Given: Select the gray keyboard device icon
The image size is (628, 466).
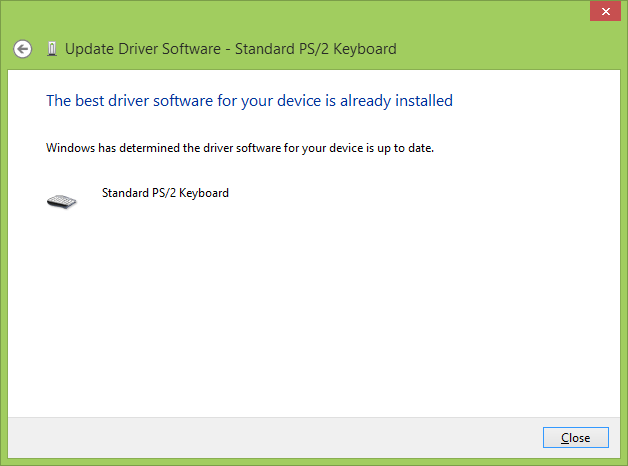Looking at the screenshot, I should (62, 201).
